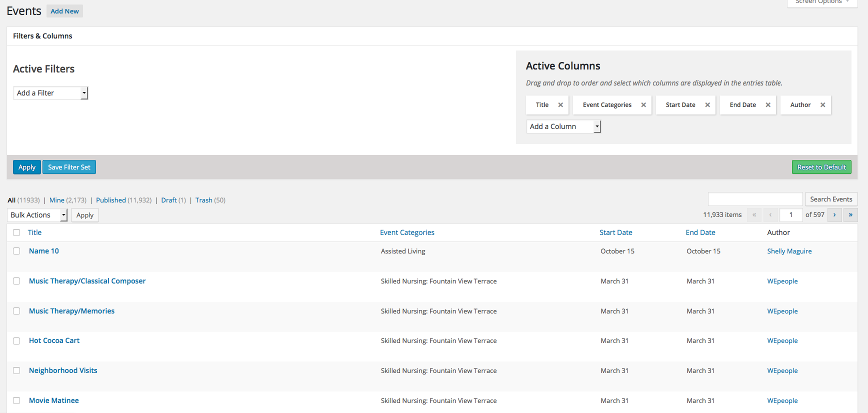868x413 pixels.
Task: Tick the select-all checkbox in header
Action: tap(16, 232)
